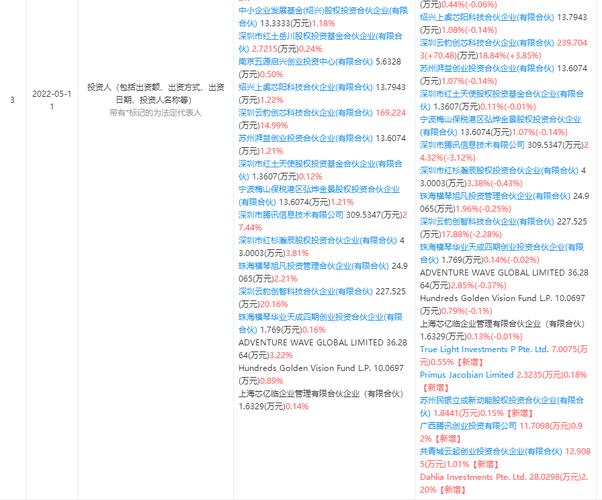Open the 共青城云起创业投资合伙企业 link
The image size is (602, 500).
click(x=491, y=451)
